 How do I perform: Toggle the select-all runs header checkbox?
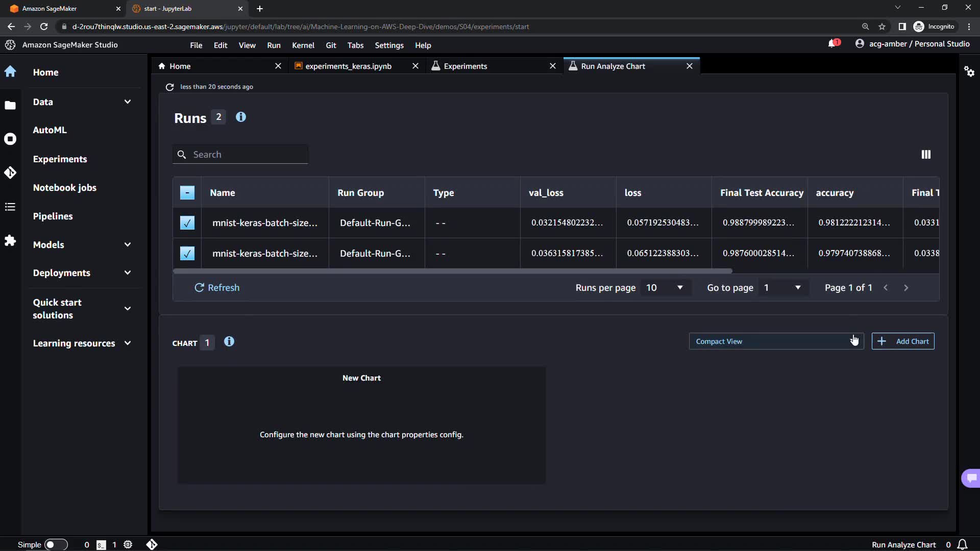point(187,193)
